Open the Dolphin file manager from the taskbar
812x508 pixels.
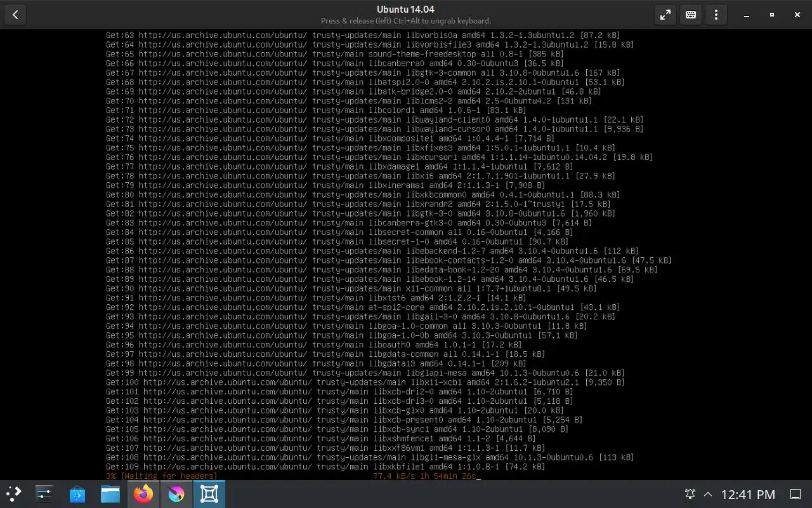pyautogui.click(x=110, y=493)
